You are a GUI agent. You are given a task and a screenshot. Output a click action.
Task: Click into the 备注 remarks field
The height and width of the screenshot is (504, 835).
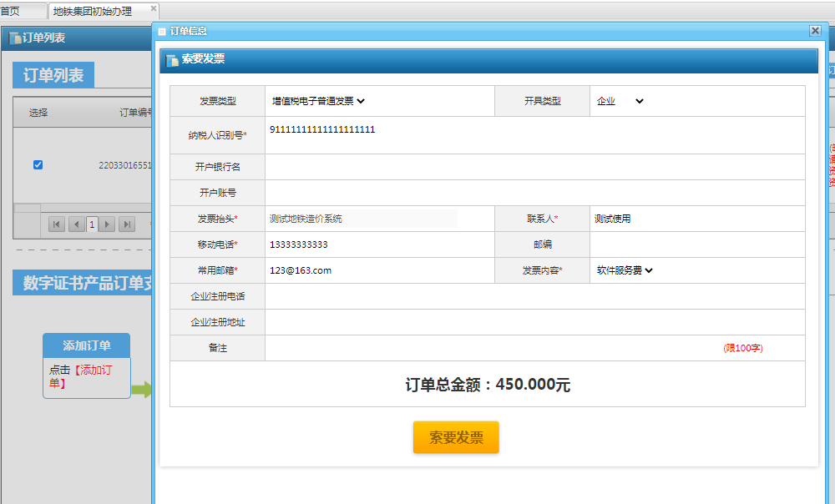(493, 348)
